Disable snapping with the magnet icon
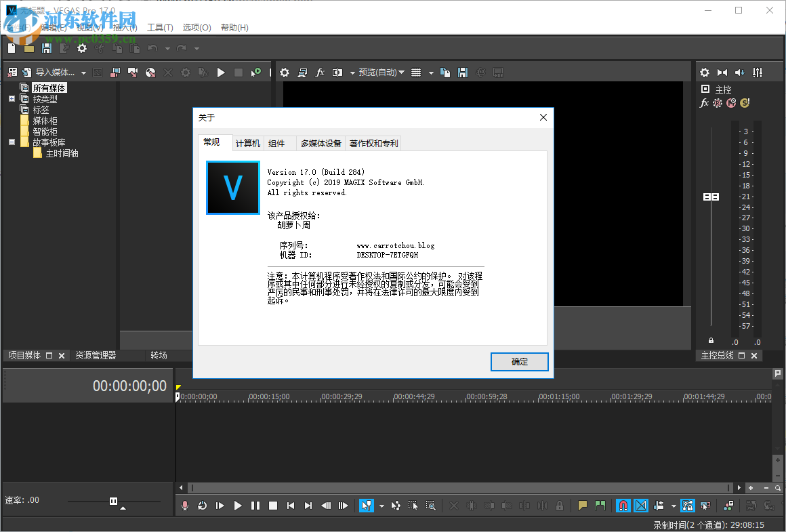The width and height of the screenshot is (786, 532). [623, 506]
